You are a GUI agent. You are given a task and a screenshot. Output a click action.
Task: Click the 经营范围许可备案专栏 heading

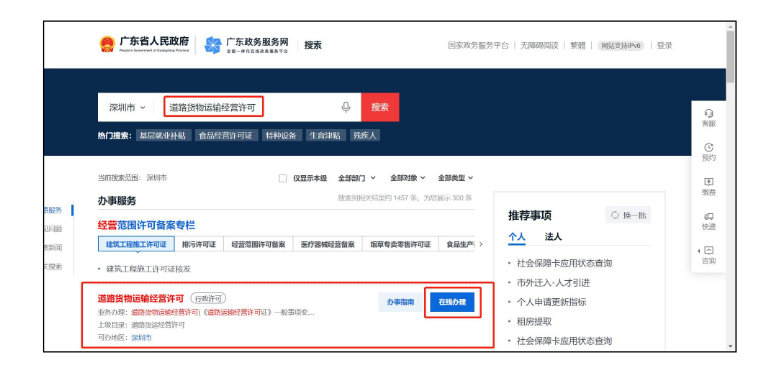pyautogui.click(x=147, y=226)
